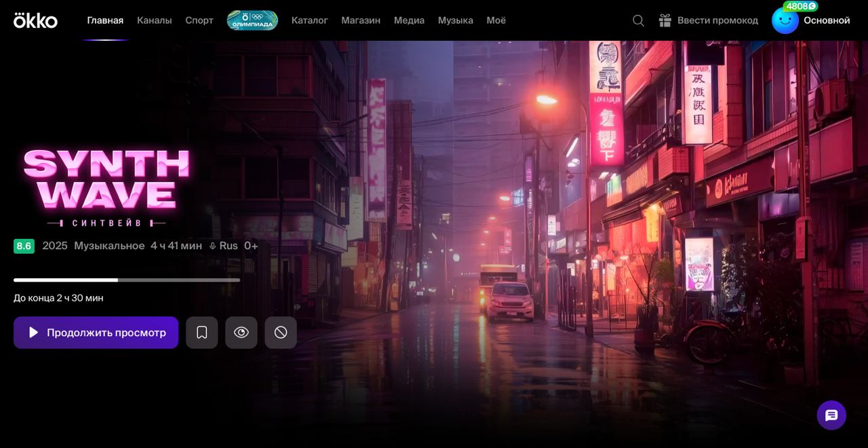Add Synthwave to bookmarks
This screenshot has height=448, width=868.
pyautogui.click(x=202, y=333)
